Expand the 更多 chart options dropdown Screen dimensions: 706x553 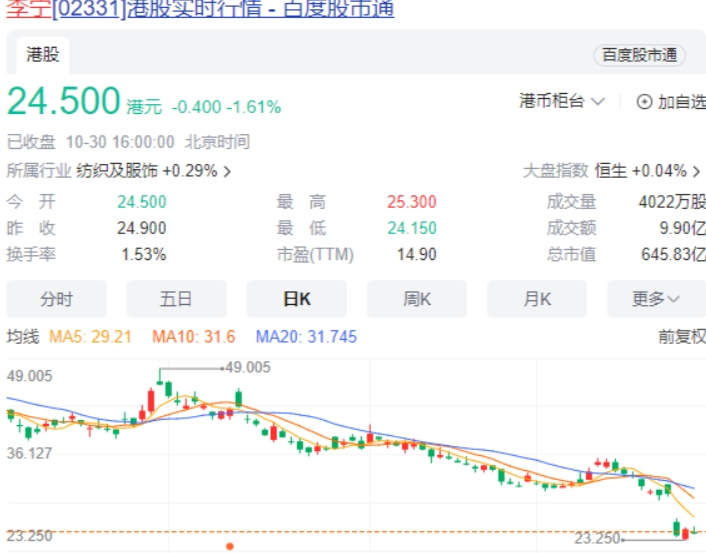click(656, 299)
